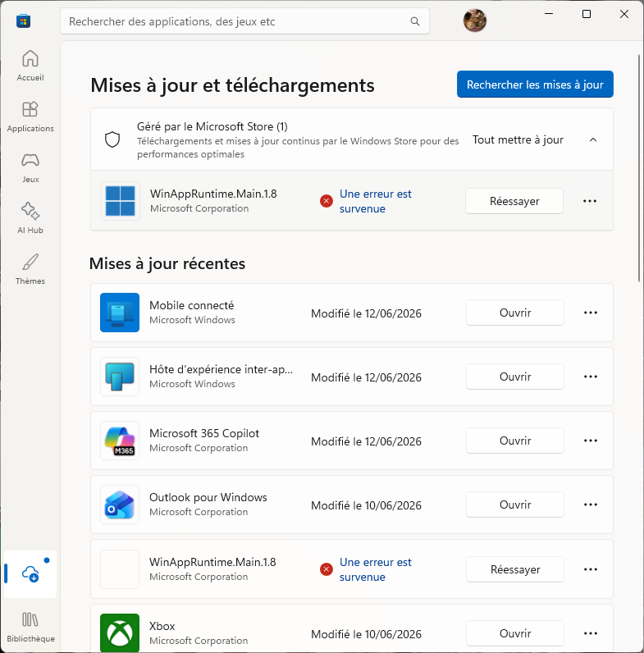Open more options for Xbox
Viewport: 644px width, 653px height.
[x=591, y=633]
